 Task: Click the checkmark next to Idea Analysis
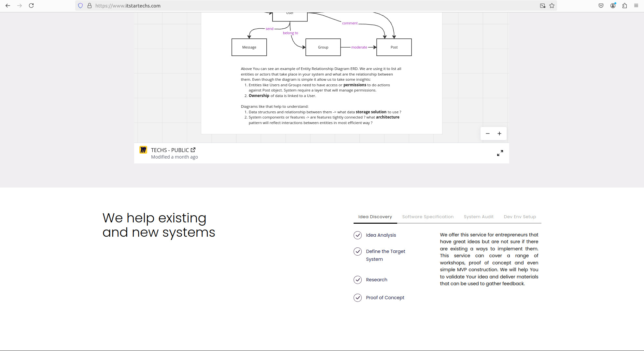357,235
